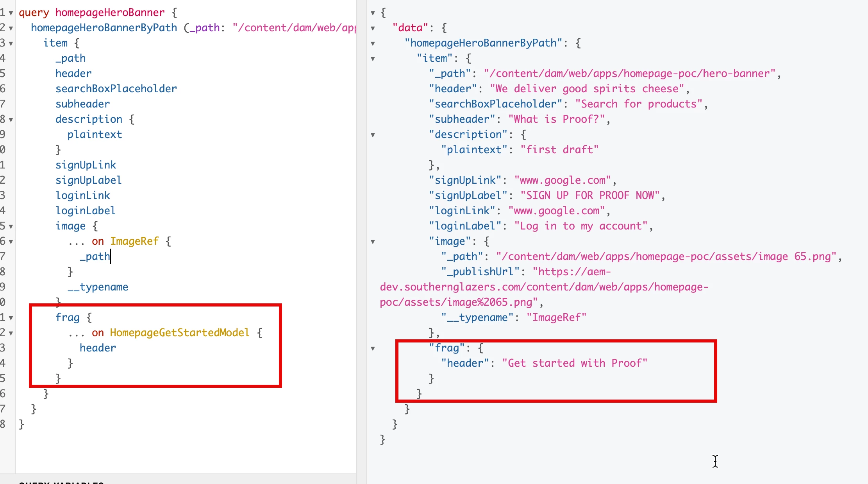Collapse "homepageHeroBannerByPath" in response pane
The width and height of the screenshot is (868, 484).
(x=373, y=43)
